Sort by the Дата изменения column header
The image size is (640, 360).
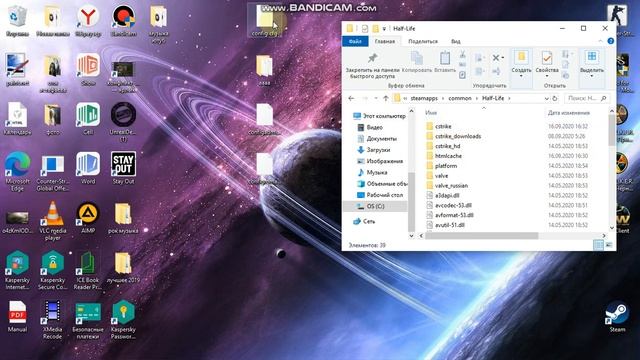coord(569,113)
